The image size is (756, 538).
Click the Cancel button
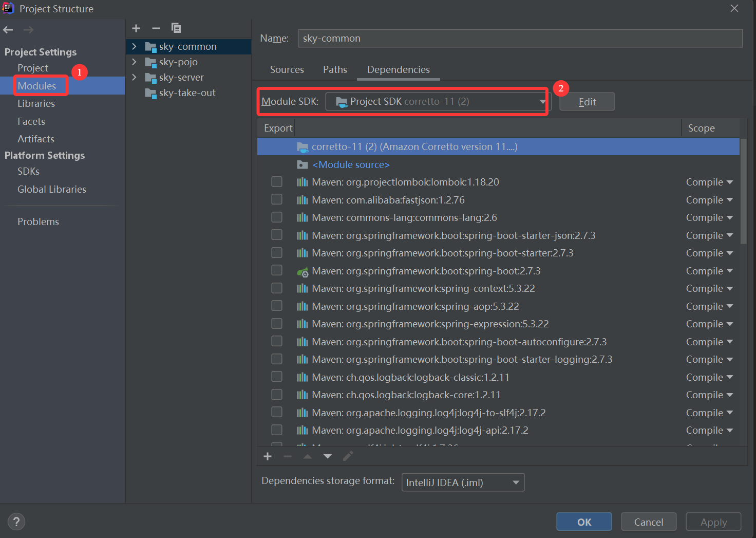click(x=649, y=522)
